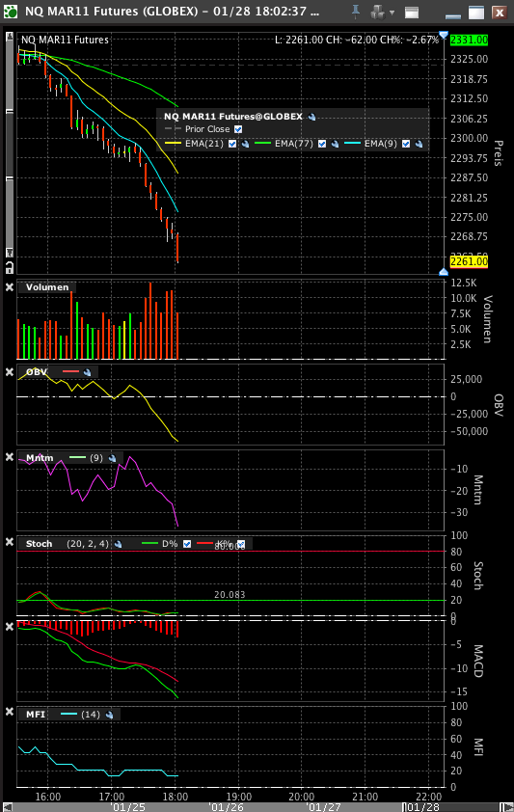514x812 pixels.
Task: Click the '01/26 date label on scrollbar
Action: coord(227,807)
